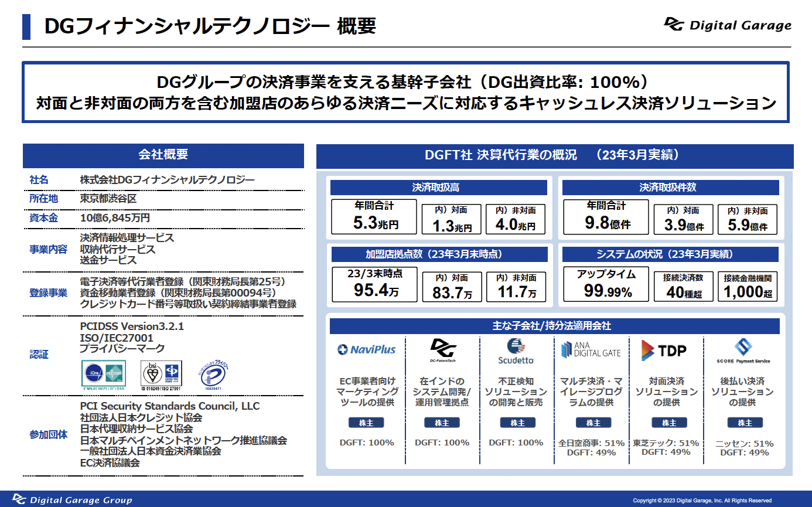Click the 参加団体 row label
The height and width of the screenshot is (507, 812).
pyautogui.click(x=49, y=435)
